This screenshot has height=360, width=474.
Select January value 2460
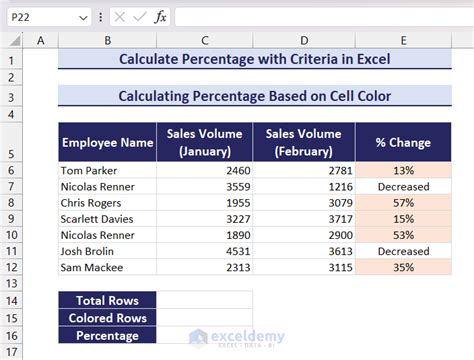click(205, 170)
